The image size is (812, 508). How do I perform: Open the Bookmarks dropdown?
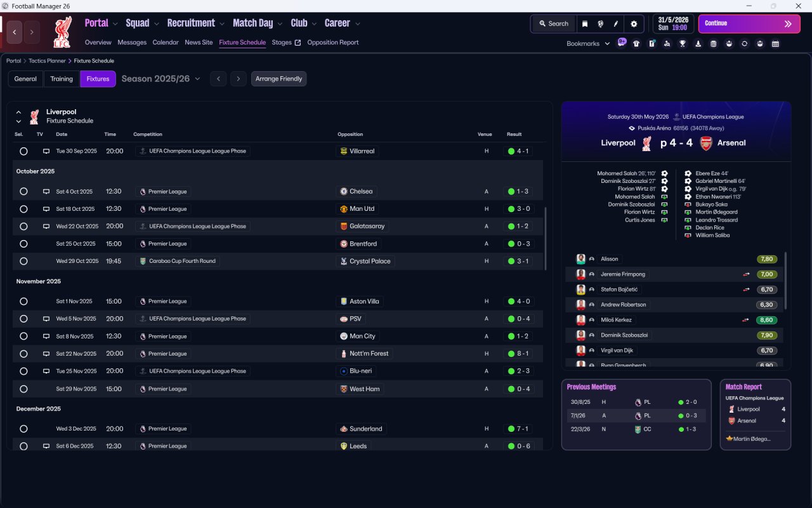[588, 44]
